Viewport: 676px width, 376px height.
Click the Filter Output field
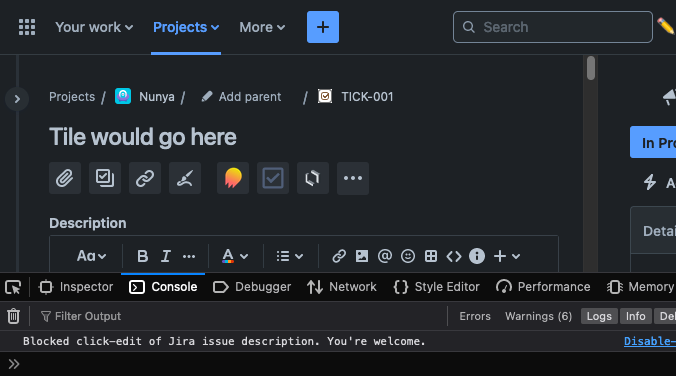pos(241,316)
